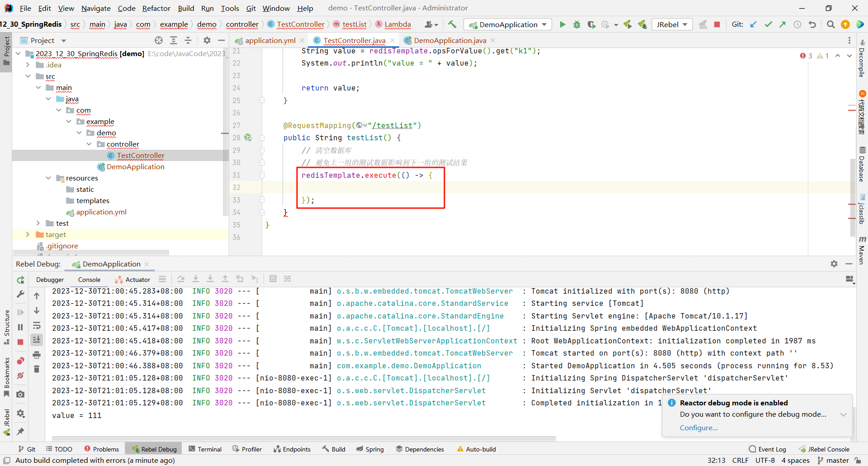
Task: Open the Navigate menu
Action: pyautogui.click(x=96, y=8)
